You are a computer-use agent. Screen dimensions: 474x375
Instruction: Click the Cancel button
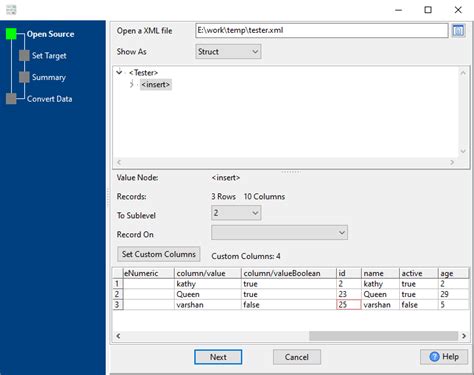click(x=297, y=357)
